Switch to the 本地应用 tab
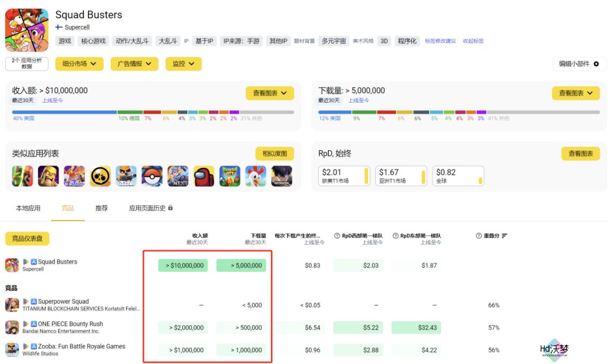The image size is (608, 364). point(28,208)
